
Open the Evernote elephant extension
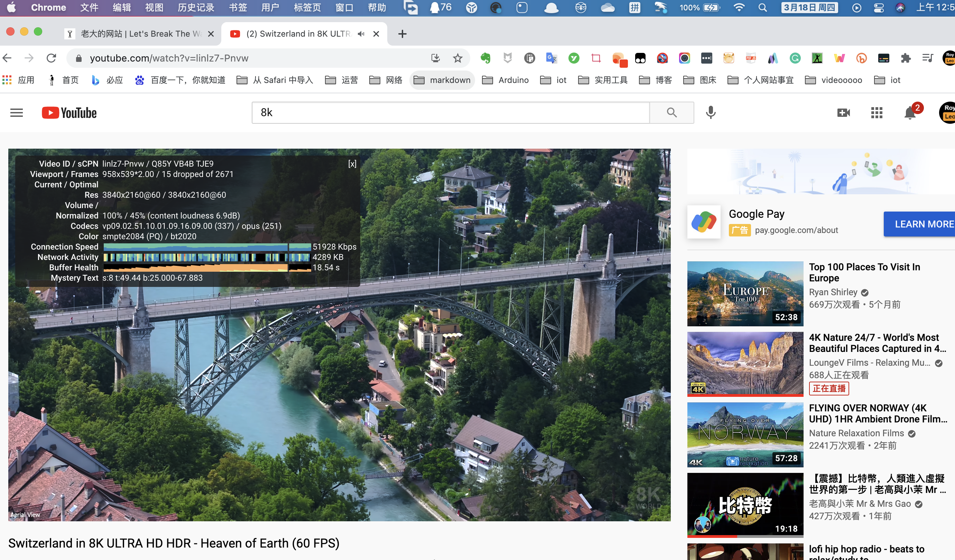tap(485, 58)
